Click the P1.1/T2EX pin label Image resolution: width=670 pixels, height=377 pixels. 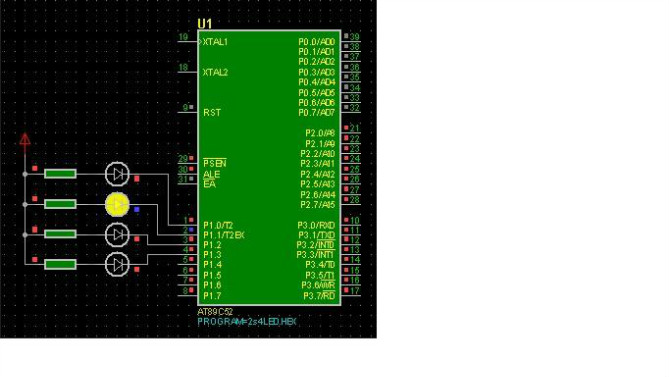pyautogui.click(x=224, y=235)
